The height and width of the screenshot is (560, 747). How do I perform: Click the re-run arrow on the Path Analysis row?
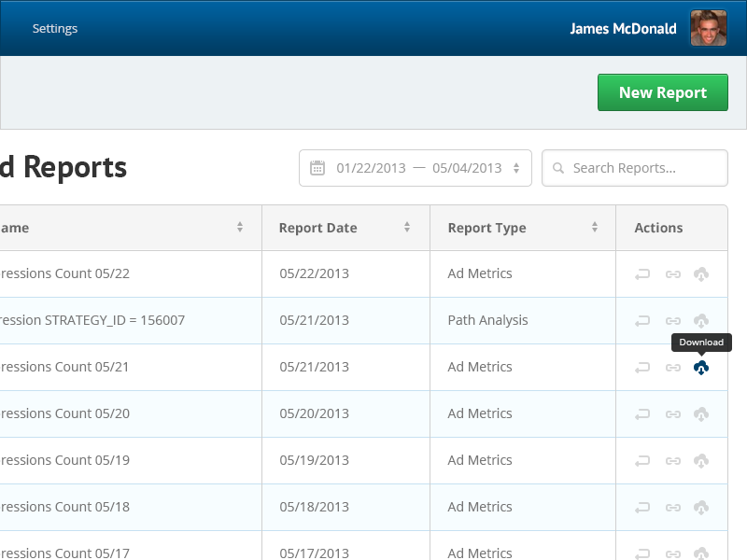642,320
